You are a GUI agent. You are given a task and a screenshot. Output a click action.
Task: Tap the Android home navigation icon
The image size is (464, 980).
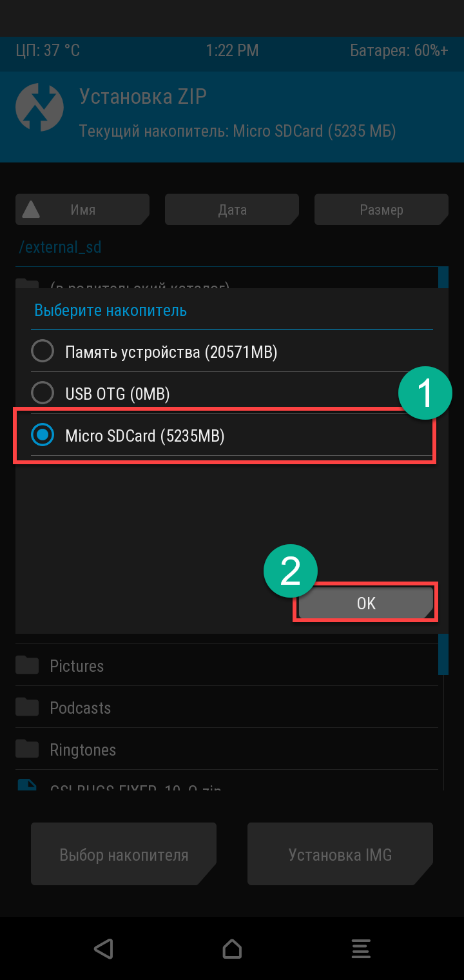click(232, 948)
